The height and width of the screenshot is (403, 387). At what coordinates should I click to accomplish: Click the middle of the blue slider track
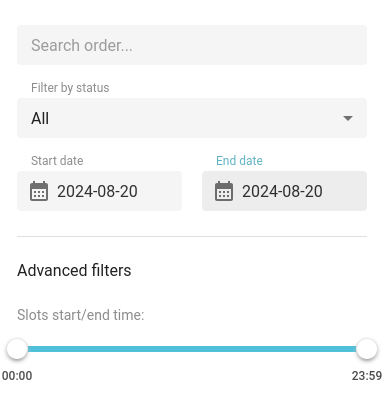(x=192, y=349)
